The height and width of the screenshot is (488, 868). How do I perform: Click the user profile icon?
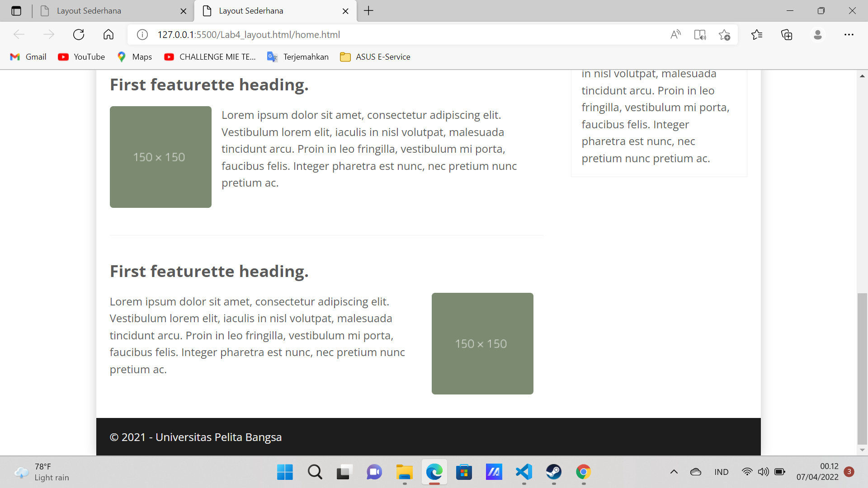coord(817,35)
